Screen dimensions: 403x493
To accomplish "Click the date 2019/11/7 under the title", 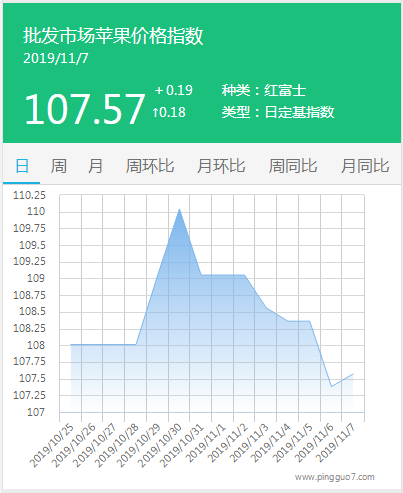I will pyautogui.click(x=56, y=58).
